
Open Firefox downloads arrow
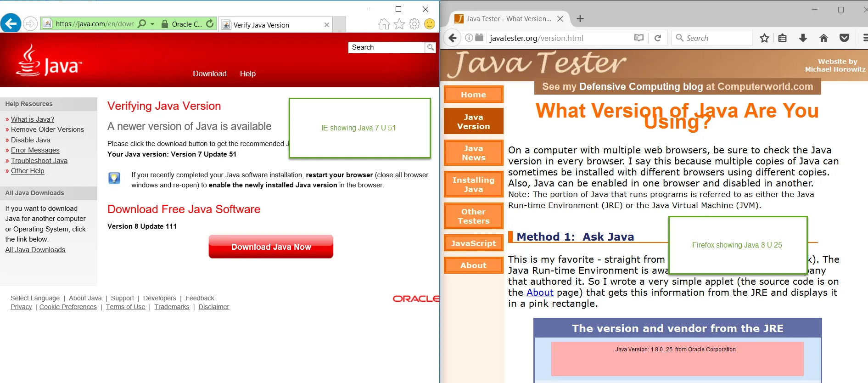pyautogui.click(x=803, y=38)
